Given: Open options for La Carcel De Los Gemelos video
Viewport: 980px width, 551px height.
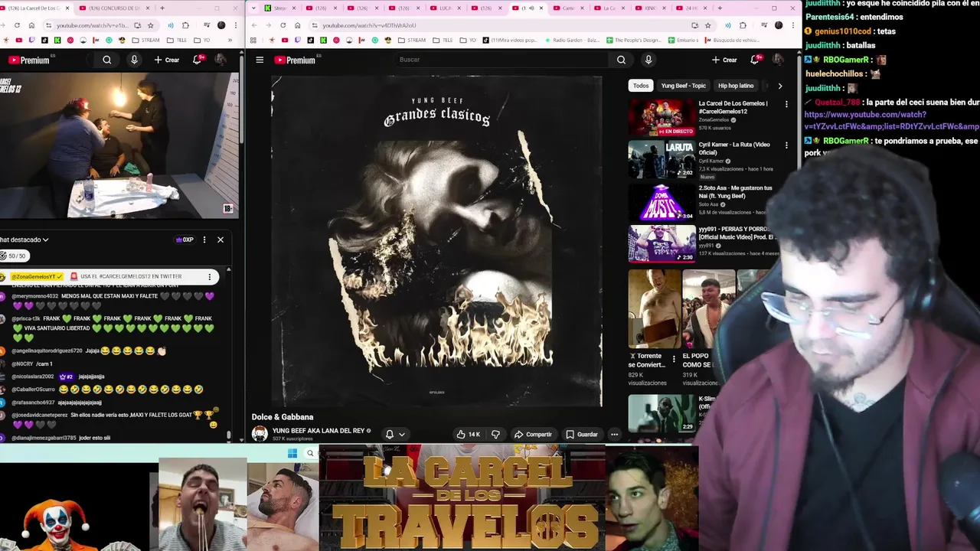Looking at the screenshot, I should (x=786, y=104).
